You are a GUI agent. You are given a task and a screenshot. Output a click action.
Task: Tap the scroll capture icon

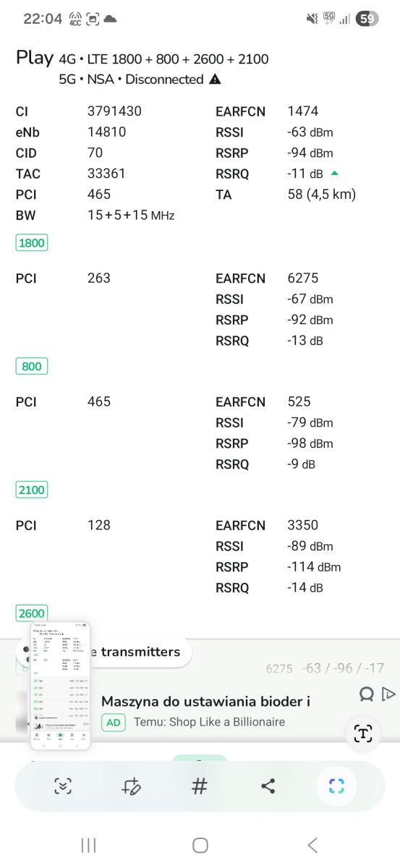coord(63,786)
